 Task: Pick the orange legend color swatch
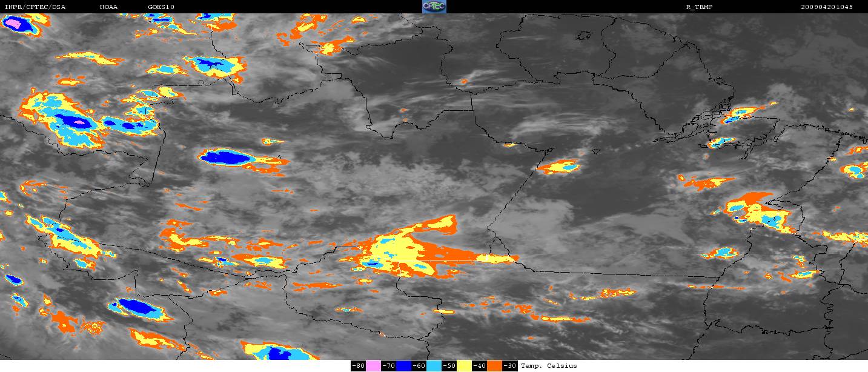(x=494, y=366)
